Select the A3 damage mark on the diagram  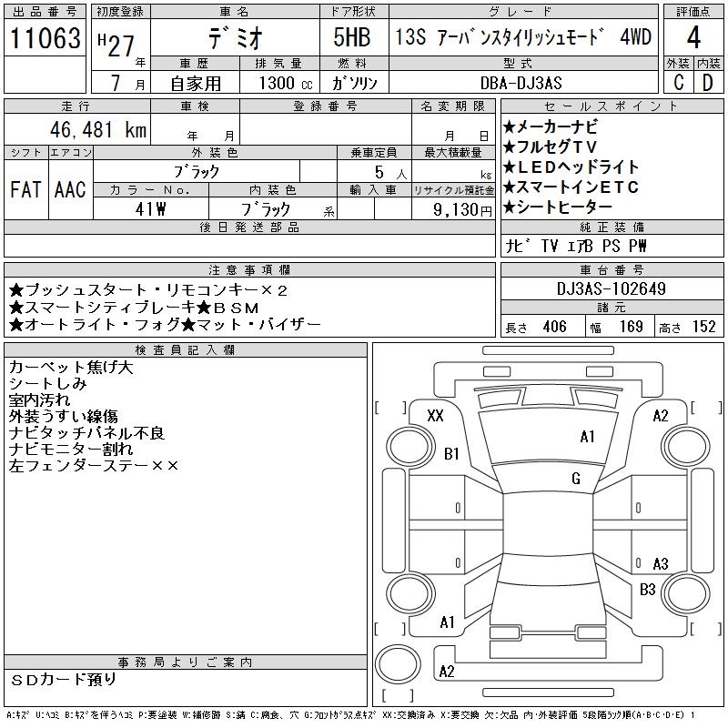[x=661, y=564]
